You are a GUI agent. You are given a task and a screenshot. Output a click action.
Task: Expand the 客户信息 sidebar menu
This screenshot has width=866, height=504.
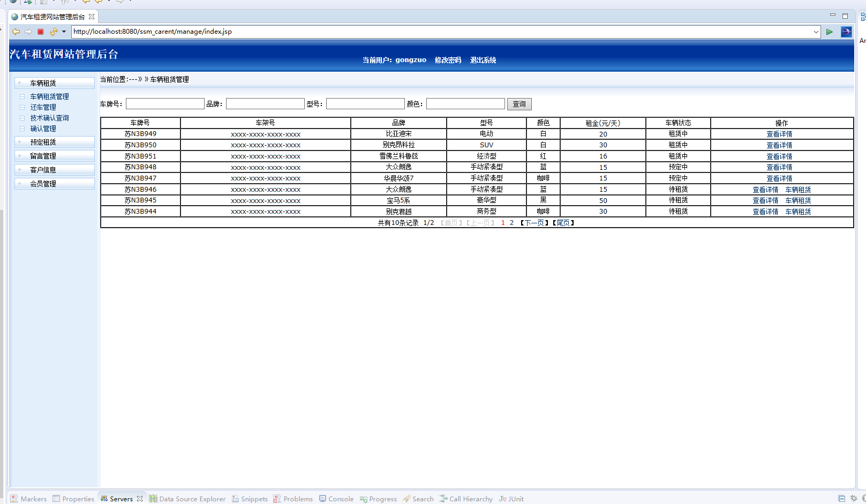coord(55,170)
